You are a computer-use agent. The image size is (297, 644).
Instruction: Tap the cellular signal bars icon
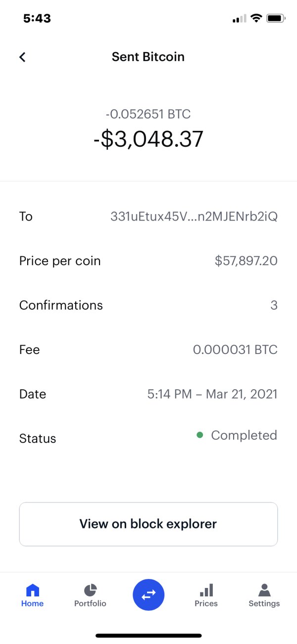[239, 18]
